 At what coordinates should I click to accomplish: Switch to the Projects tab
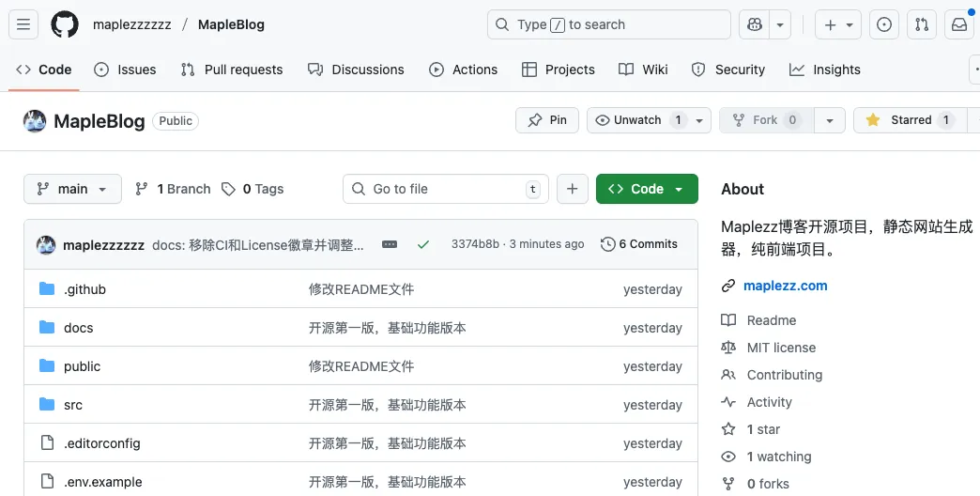[559, 70]
